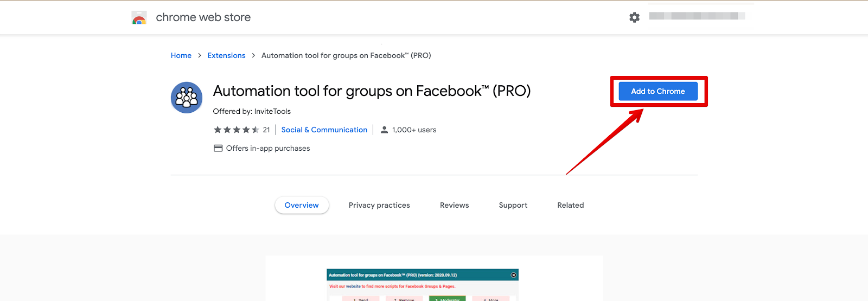Click the extension's blue people-group icon

tap(187, 98)
